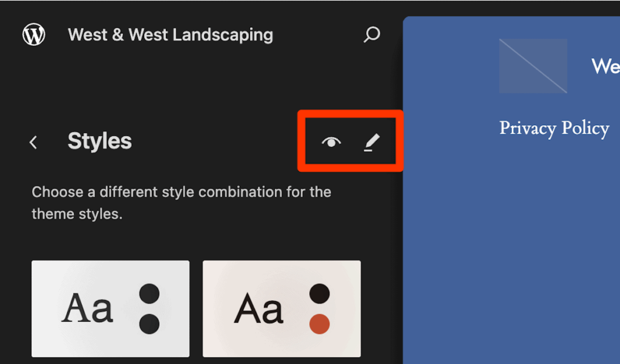Open search with the magnifier icon
Viewport: 620px width, 364px height.
[371, 34]
